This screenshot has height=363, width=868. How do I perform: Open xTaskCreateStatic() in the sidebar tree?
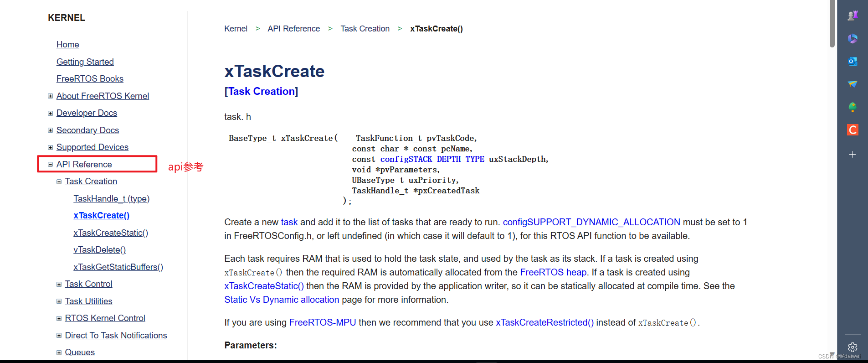[111, 233]
